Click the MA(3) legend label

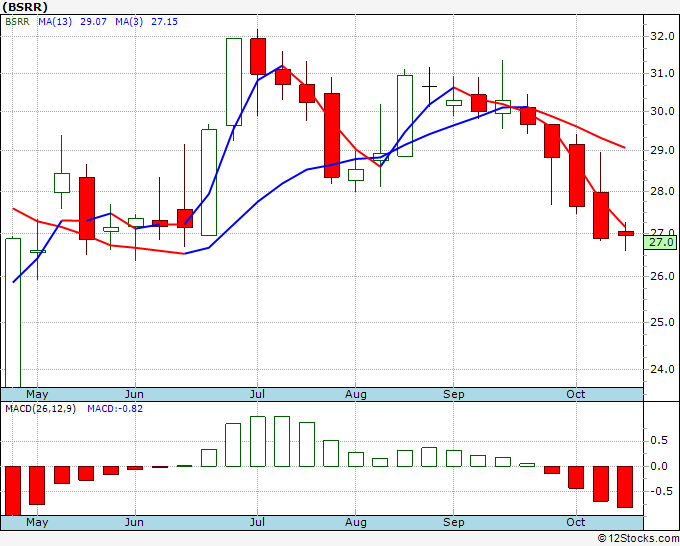pyautogui.click(x=129, y=22)
